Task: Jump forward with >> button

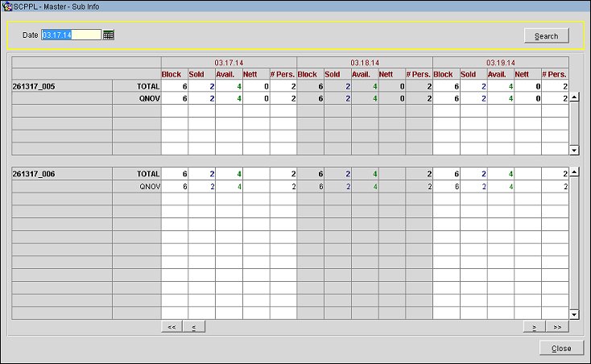Action: pos(557,326)
